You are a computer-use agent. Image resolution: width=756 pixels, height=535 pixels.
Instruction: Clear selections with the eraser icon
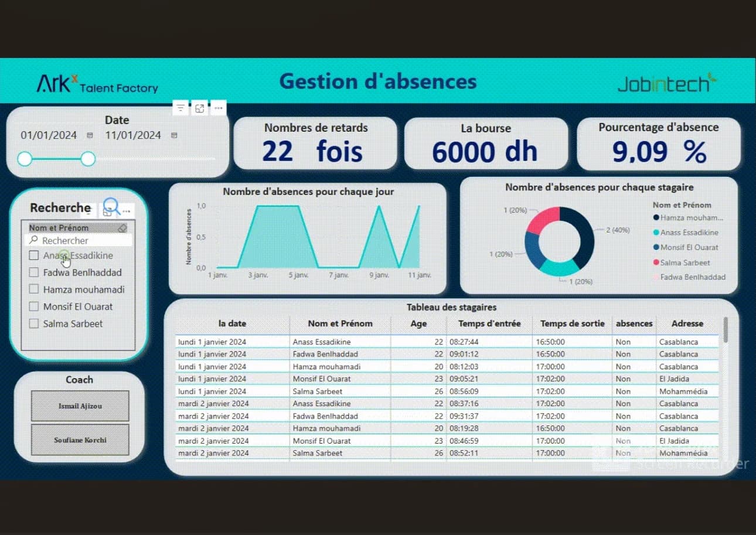(x=122, y=228)
